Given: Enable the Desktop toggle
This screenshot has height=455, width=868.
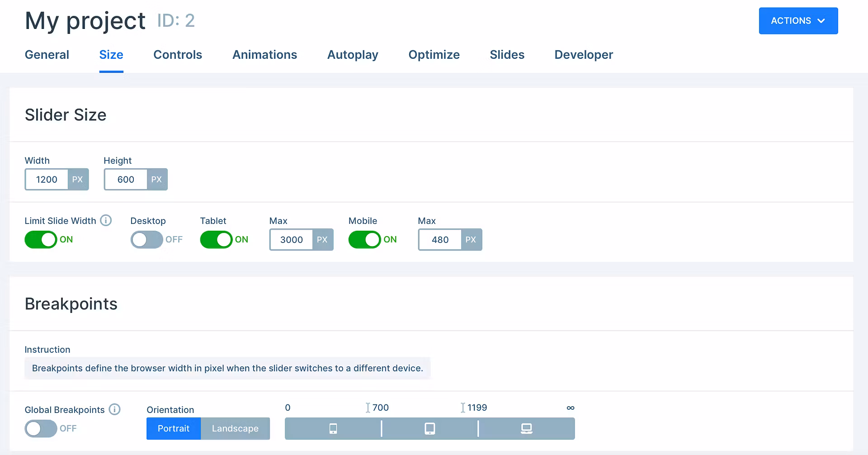Looking at the screenshot, I should point(146,240).
